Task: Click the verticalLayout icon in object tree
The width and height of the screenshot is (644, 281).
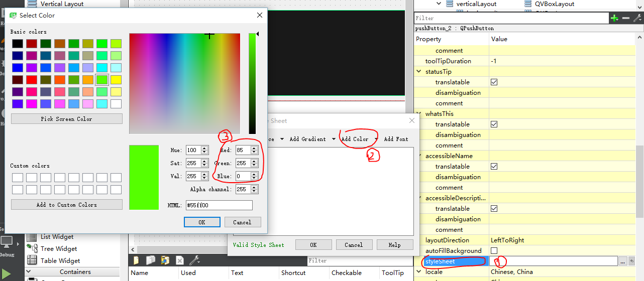Action: coord(449,4)
